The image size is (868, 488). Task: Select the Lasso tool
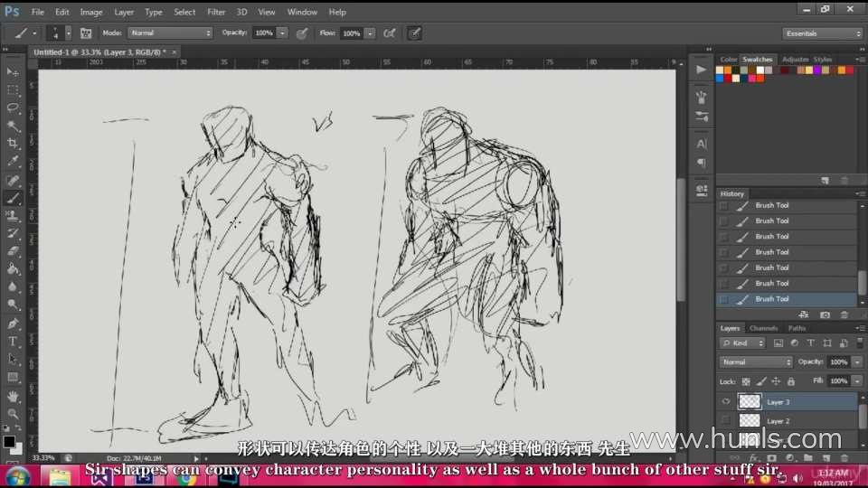(13, 108)
